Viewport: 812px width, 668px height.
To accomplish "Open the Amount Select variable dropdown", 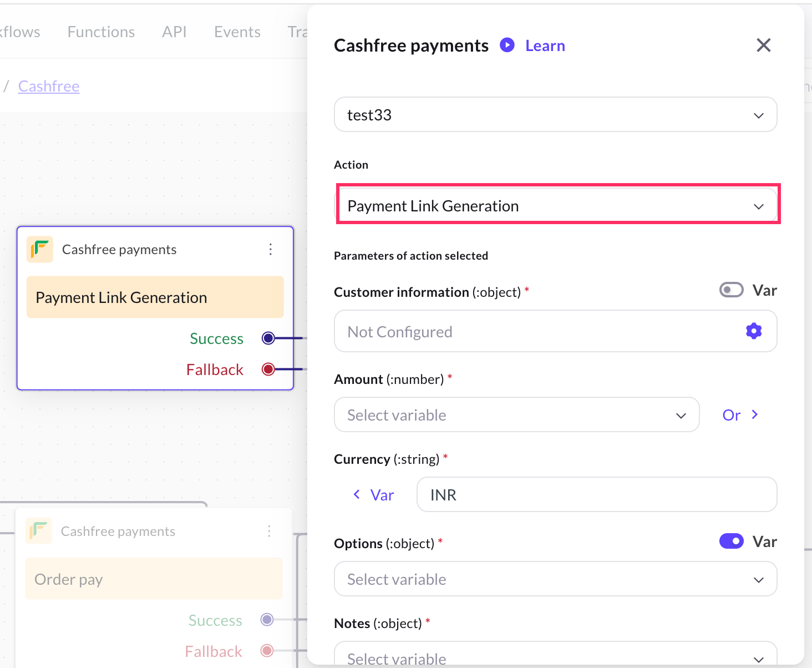I will pyautogui.click(x=516, y=415).
